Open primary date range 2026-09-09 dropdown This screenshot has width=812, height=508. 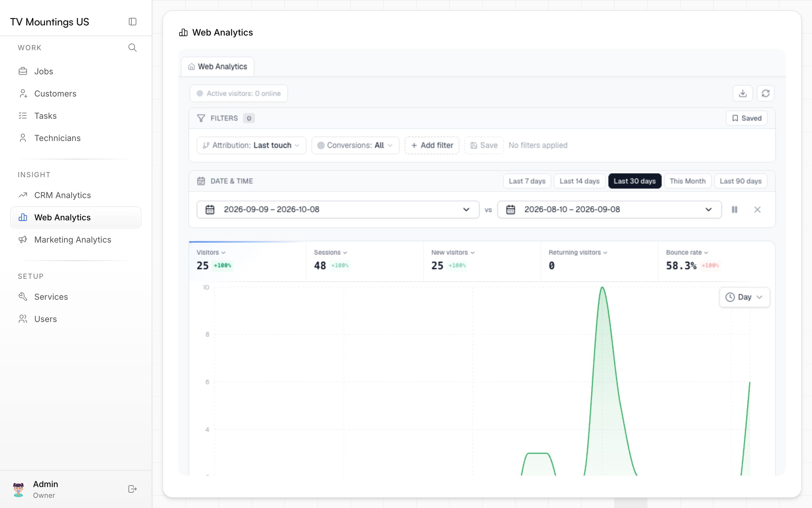(338, 210)
